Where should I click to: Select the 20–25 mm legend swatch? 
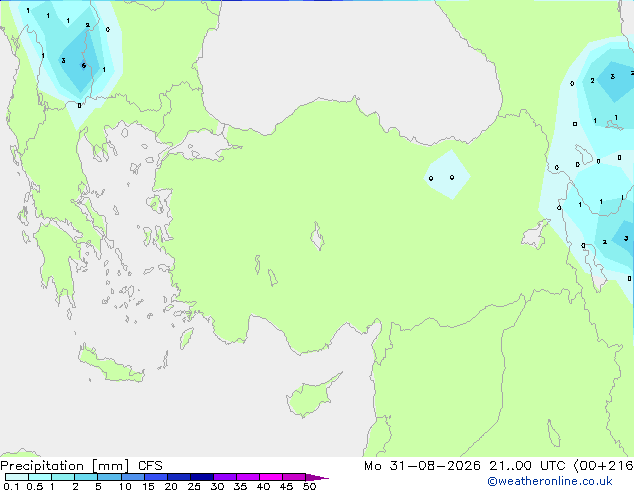click(179, 477)
